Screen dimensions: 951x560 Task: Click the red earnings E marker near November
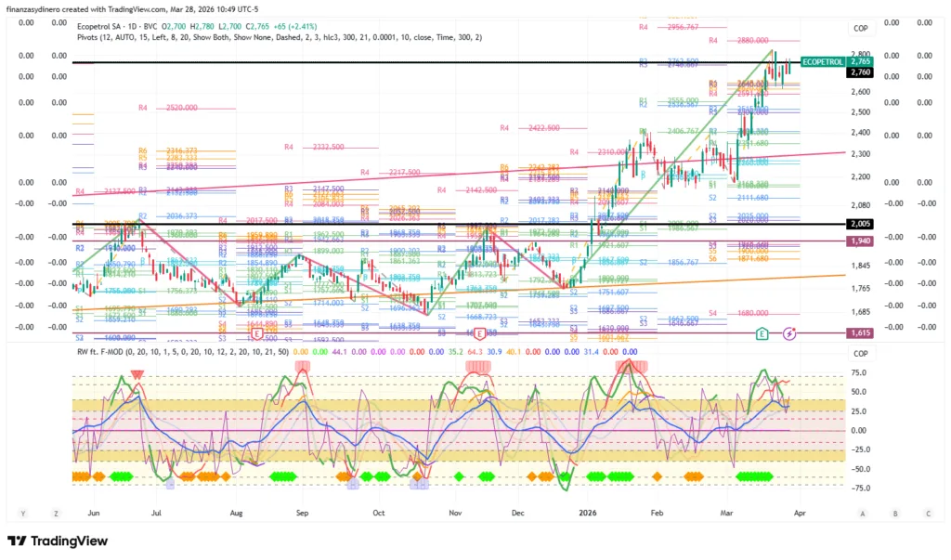click(x=479, y=332)
